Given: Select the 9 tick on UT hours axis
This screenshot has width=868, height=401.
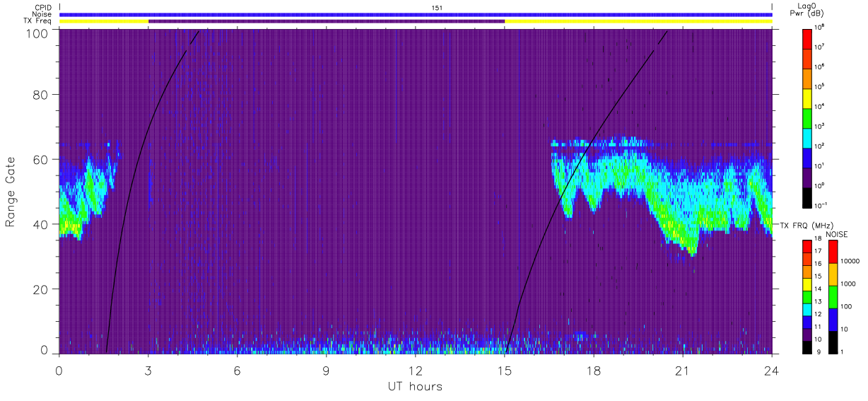Looking at the screenshot, I should pyautogui.click(x=327, y=371).
